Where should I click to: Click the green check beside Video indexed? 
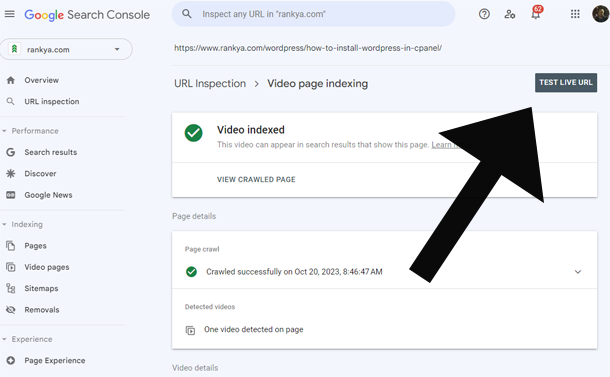[193, 133]
